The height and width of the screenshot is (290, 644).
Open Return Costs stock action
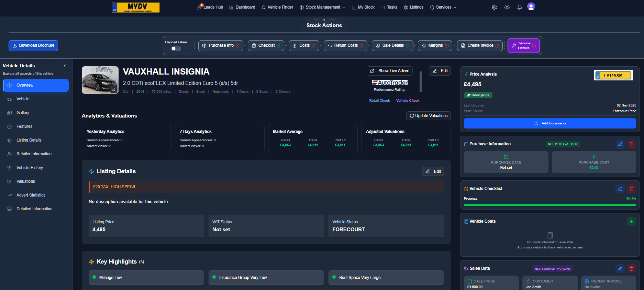click(345, 45)
